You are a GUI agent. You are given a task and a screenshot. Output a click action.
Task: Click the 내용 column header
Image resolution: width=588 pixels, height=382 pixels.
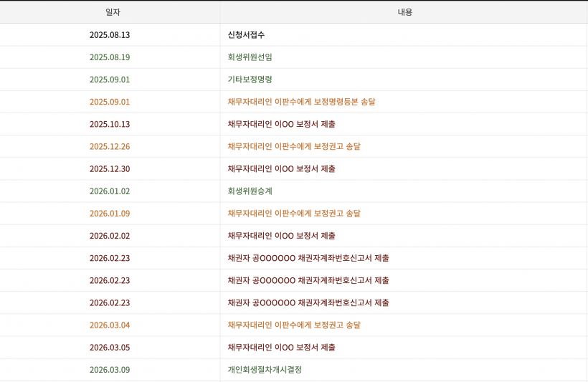405,12
